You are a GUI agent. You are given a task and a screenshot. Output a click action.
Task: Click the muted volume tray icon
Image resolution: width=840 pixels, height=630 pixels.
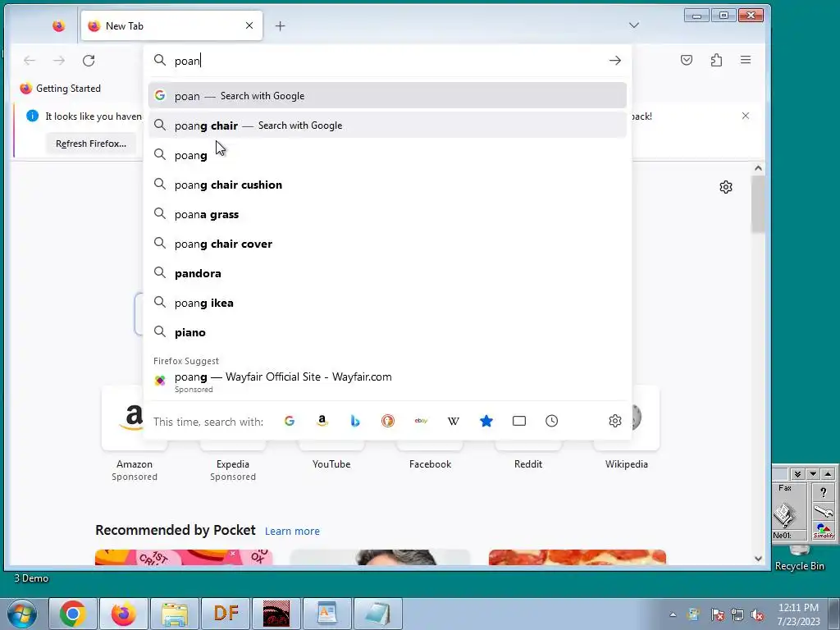coord(757,614)
